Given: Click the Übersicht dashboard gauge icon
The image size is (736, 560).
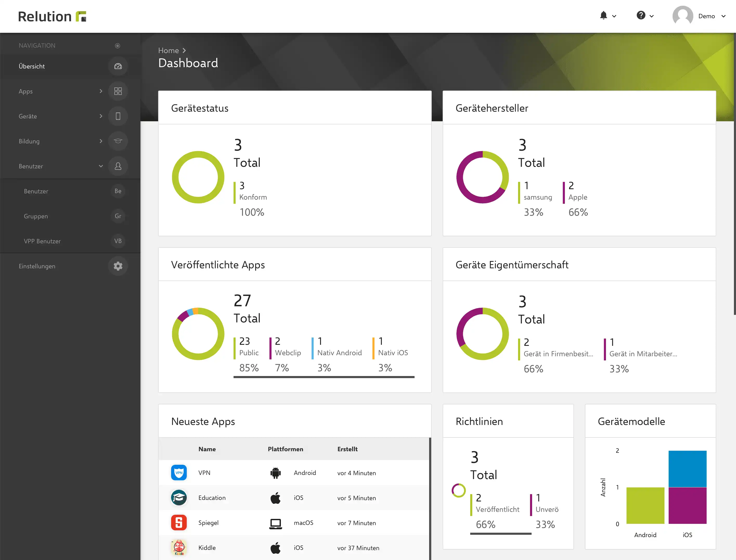Looking at the screenshot, I should pos(118,66).
